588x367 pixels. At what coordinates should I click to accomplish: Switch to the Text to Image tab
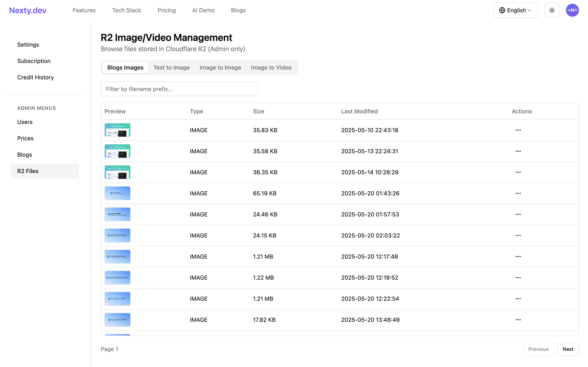tap(172, 68)
